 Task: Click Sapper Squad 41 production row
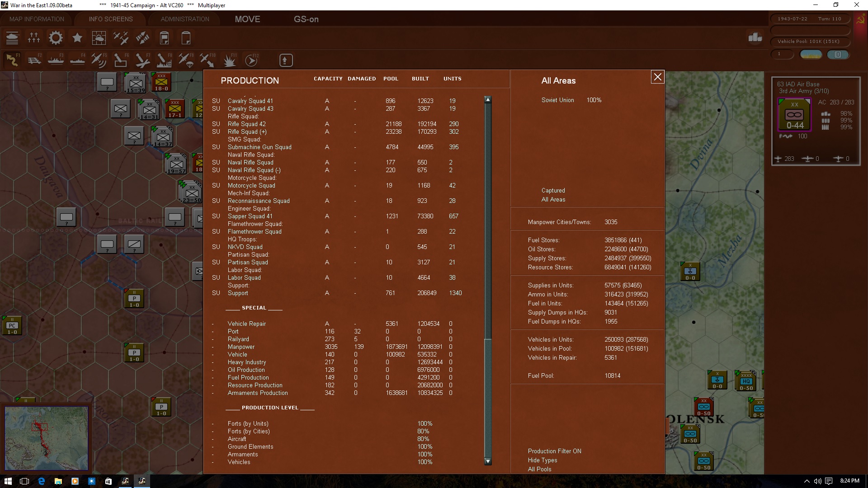click(x=337, y=216)
